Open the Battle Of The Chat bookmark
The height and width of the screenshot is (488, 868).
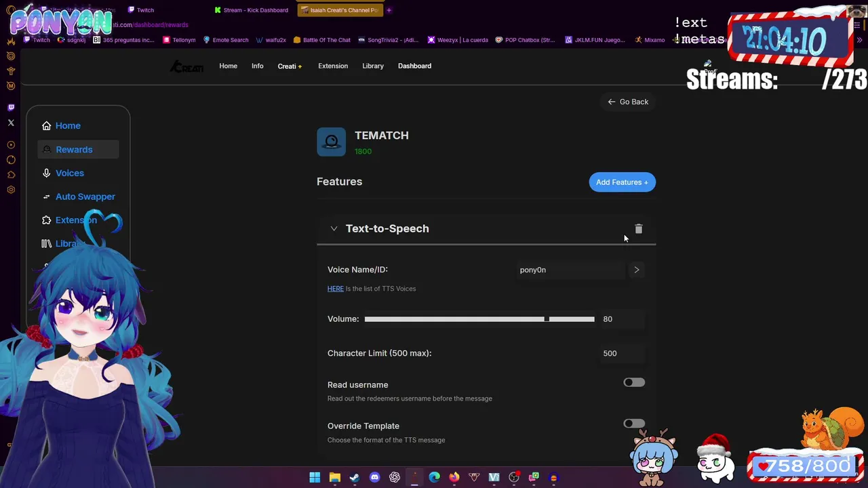322,40
